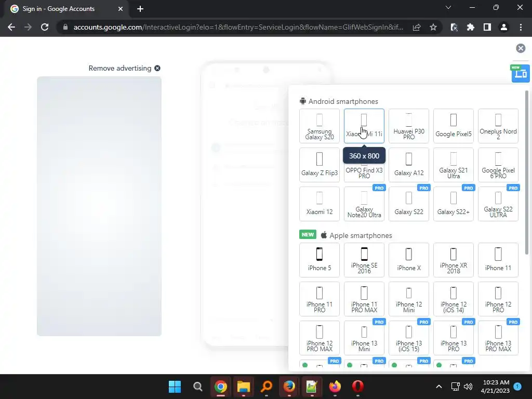
Task: Select the Galaxy S22 ULTRA device
Action: [x=498, y=204]
